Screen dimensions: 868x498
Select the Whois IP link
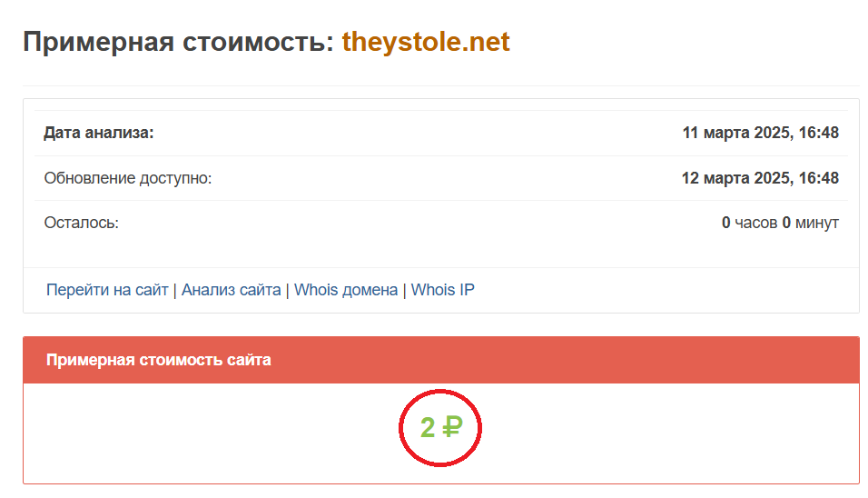[x=443, y=291]
